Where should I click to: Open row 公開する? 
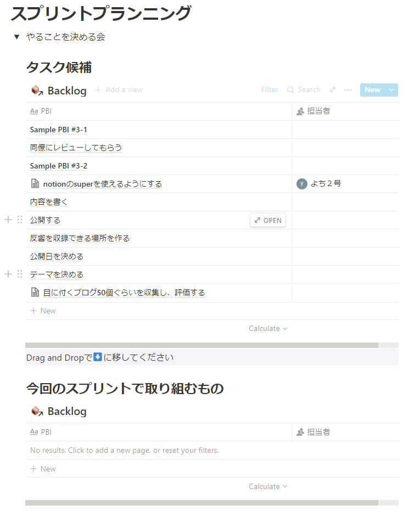click(46, 221)
